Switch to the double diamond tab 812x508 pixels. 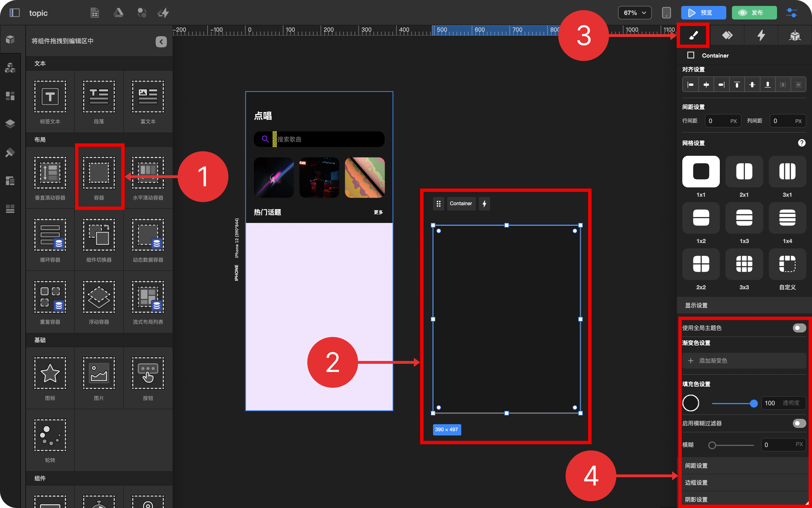[727, 35]
